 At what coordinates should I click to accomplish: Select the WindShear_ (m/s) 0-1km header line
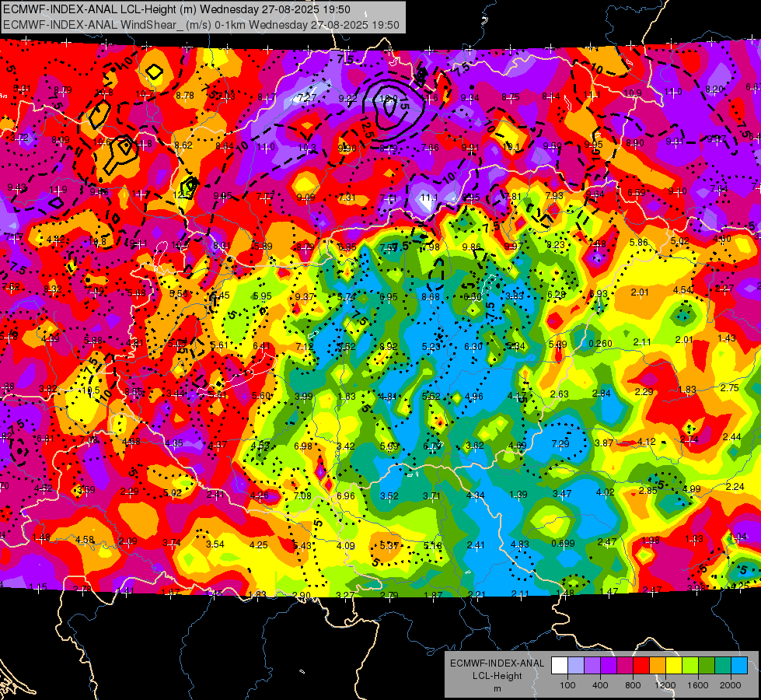click(201, 25)
